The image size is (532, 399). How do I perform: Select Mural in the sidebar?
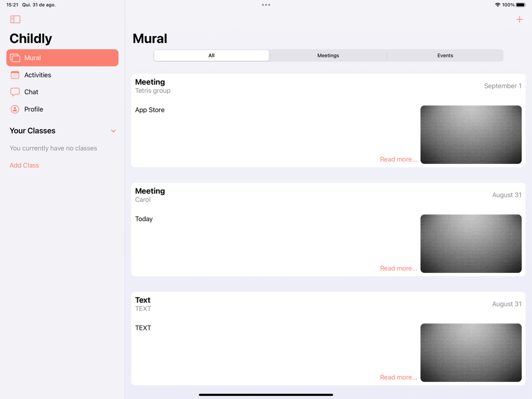[62, 57]
